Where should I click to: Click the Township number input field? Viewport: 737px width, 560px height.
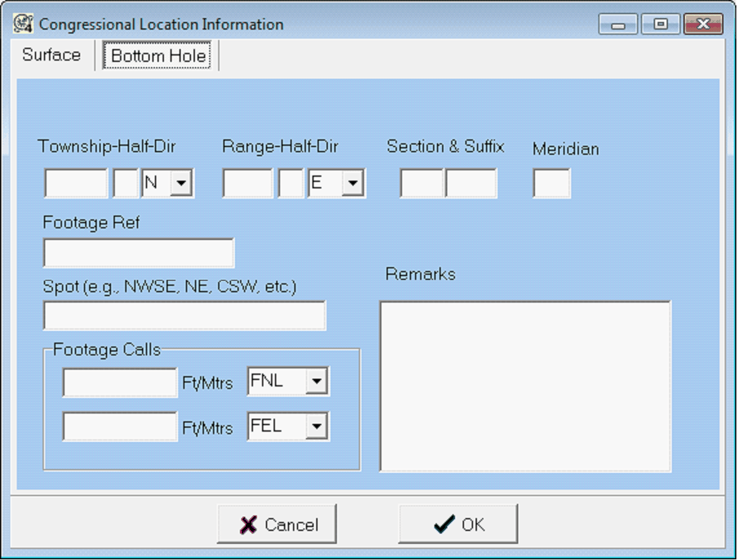click(x=76, y=184)
